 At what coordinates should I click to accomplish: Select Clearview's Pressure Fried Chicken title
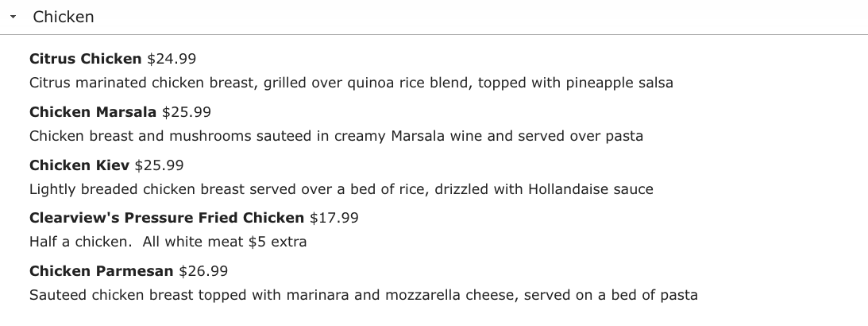[x=167, y=218]
